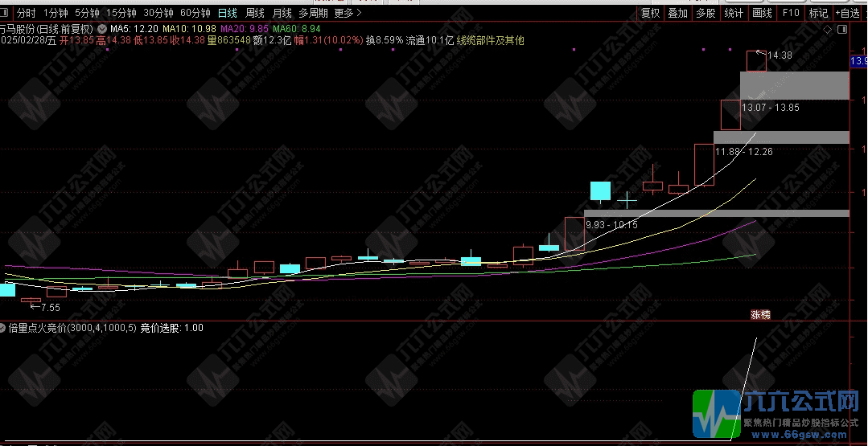
Task: Click the diamond icon at chart top-right
Action: 829,29
